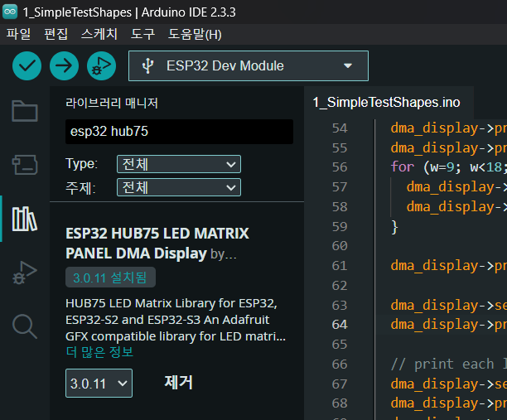Screen dimensions: 507x420
Task: Click the ESP32 HUB75 LED MATRIX library title
Action: pyautogui.click(x=157, y=244)
